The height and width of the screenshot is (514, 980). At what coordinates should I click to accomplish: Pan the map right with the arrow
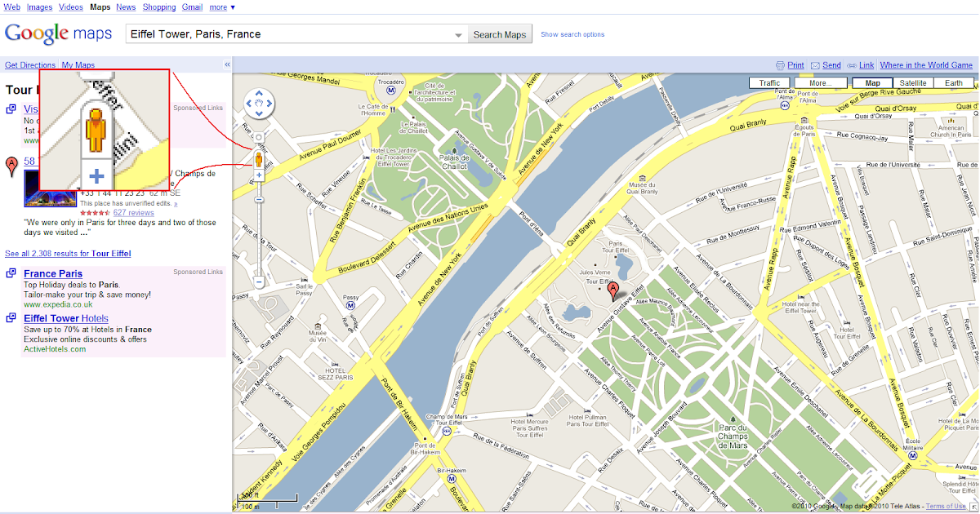pos(270,104)
